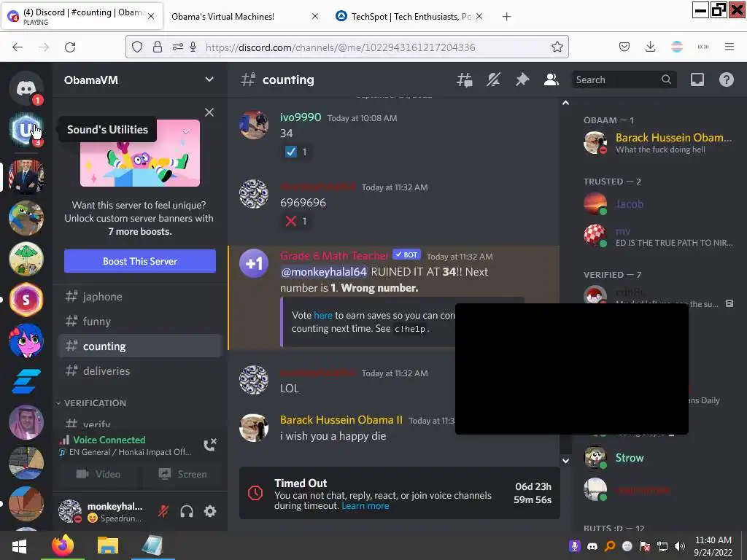747x560 pixels.
Task: Open File Explorer from taskbar
Action: coord(108,545)
